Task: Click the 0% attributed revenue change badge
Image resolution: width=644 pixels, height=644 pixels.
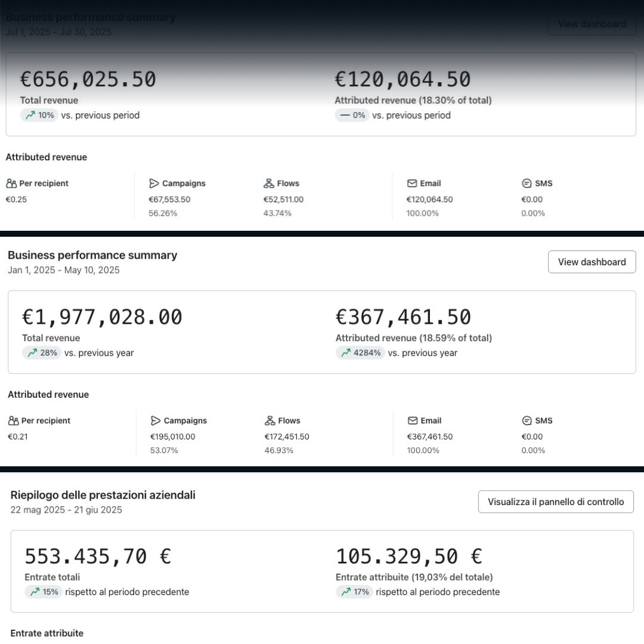Action: click(352, 115)
